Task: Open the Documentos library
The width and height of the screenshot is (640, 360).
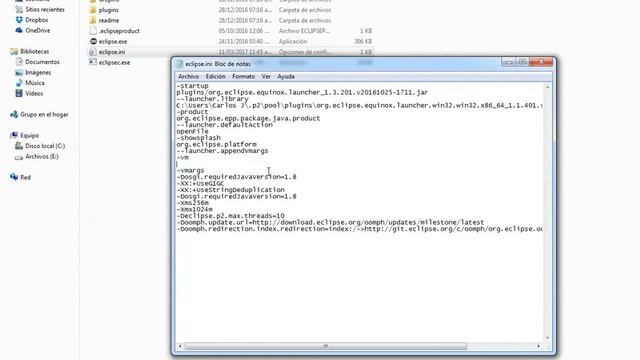Action: point(42,62)
